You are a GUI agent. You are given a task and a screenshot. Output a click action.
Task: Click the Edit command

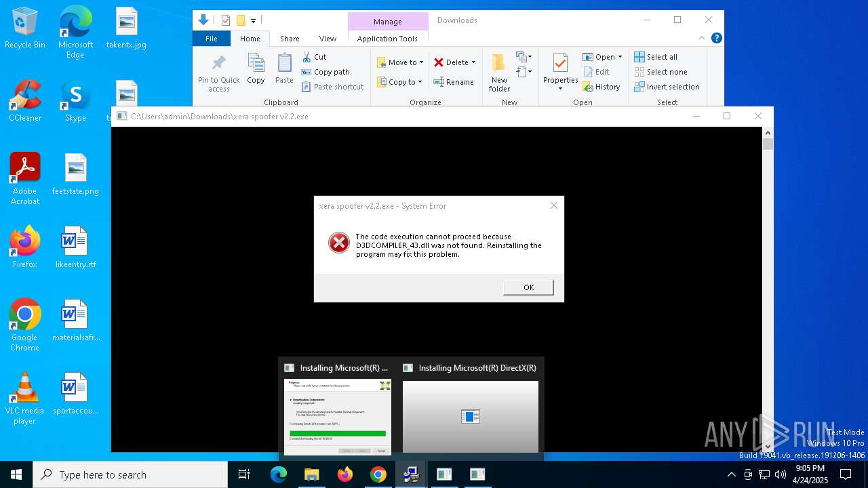click(595, 72)
